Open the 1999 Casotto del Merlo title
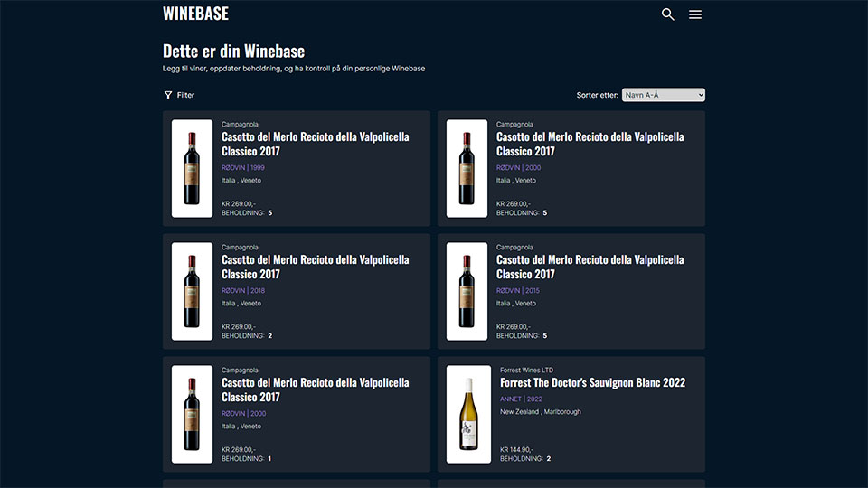The width and height of the screenshot is (868, 488). [315, 144]
